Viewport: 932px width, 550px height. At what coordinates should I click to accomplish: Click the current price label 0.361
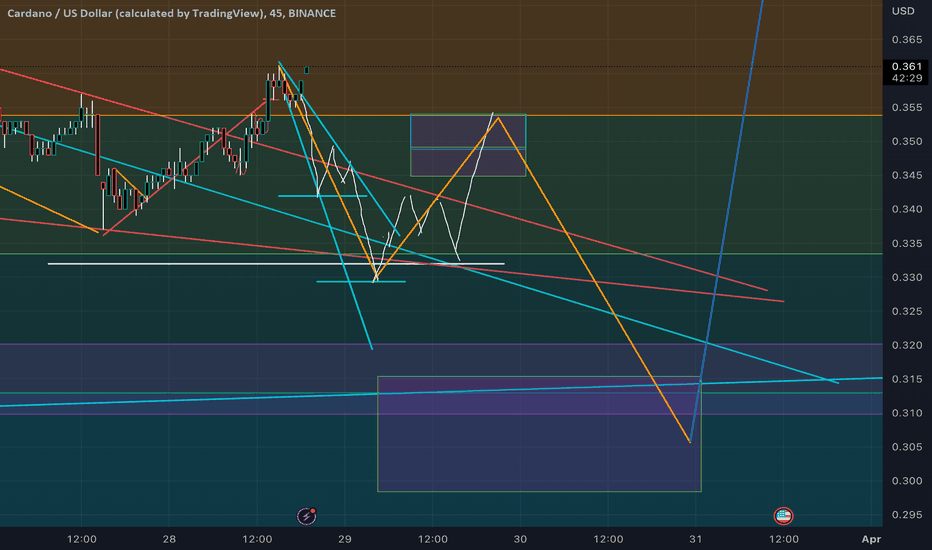point(906,67)
